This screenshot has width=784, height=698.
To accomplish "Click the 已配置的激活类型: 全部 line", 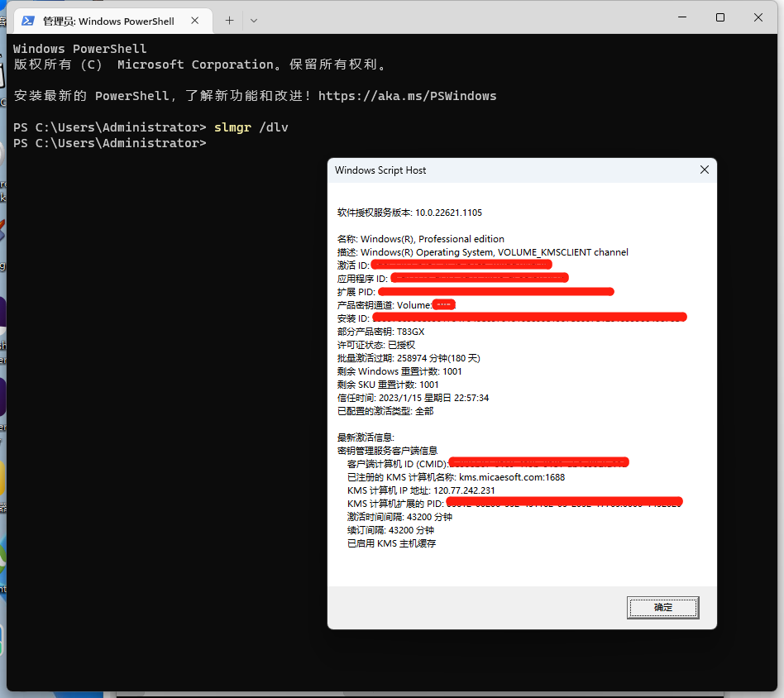I will coord(385,411).
